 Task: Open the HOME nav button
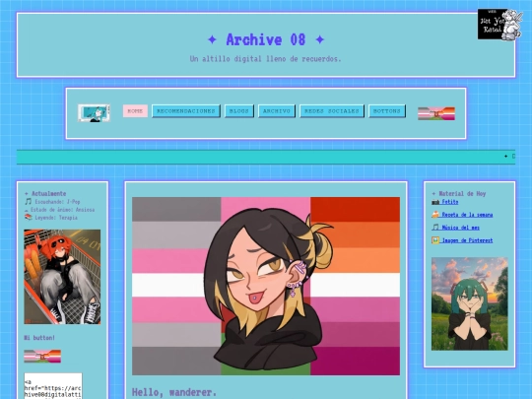point(135,111)
